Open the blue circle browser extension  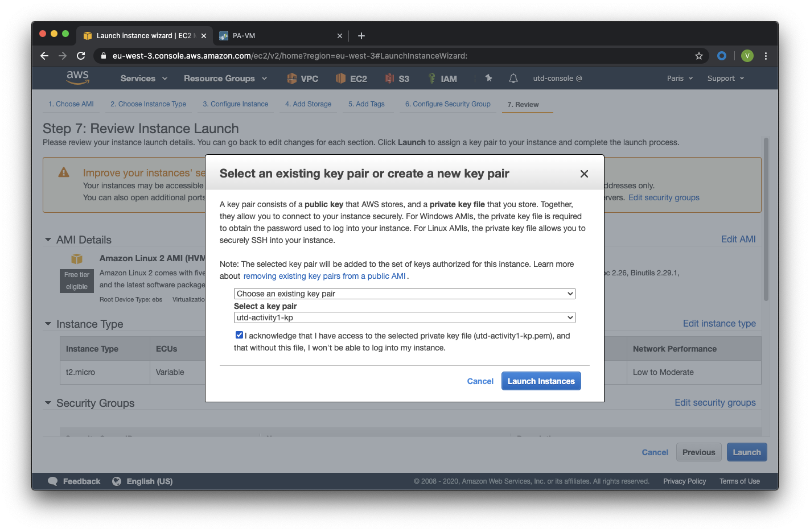(x=722, y=56)
